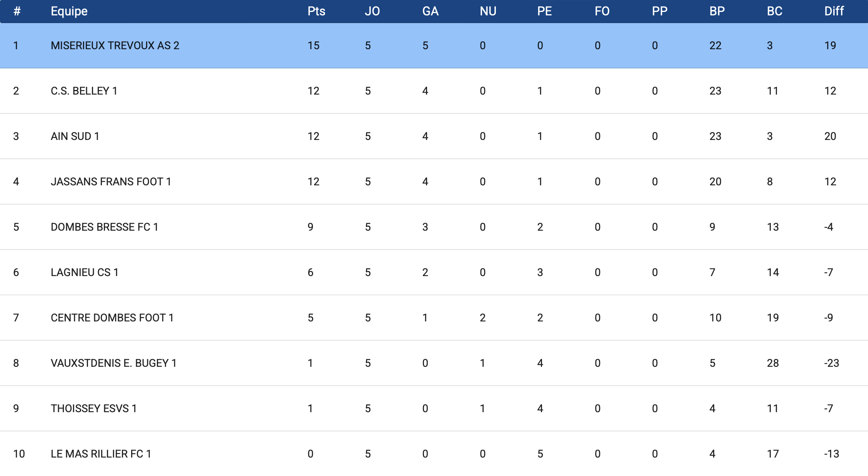
Task: Click the PE column header
Action: coord(544,11)
